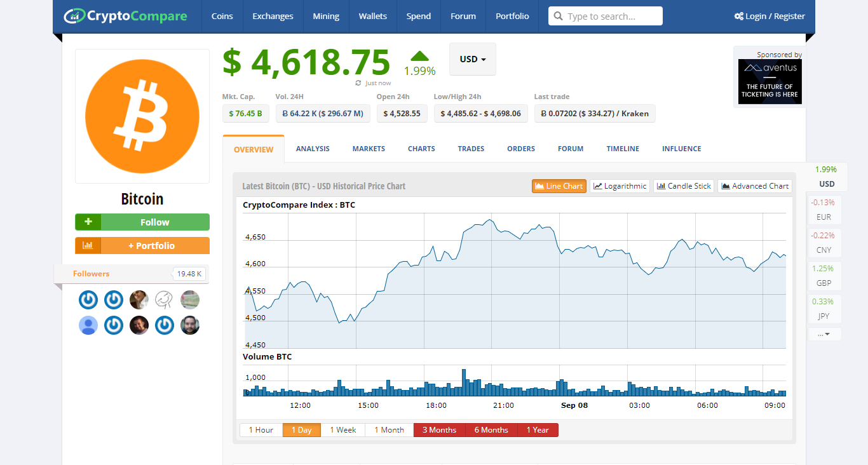Screen dimensions: 868x465
Task: Click the large Bitcoin logo image
Action: click(142, 116)
